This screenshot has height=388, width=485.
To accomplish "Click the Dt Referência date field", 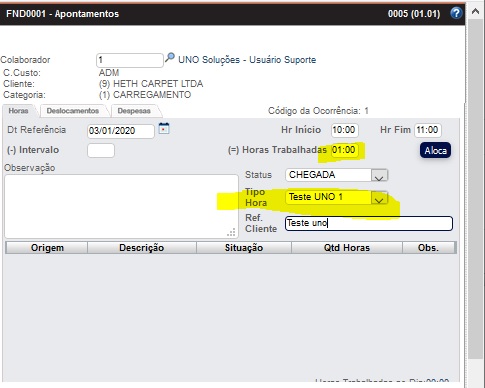I will pos(121,131).
